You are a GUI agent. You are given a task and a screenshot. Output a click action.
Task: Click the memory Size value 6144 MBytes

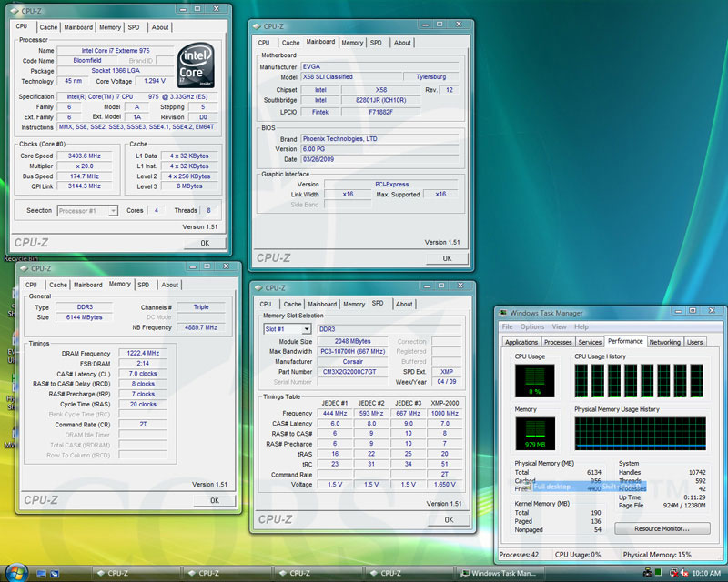click(x=84, y=317)
